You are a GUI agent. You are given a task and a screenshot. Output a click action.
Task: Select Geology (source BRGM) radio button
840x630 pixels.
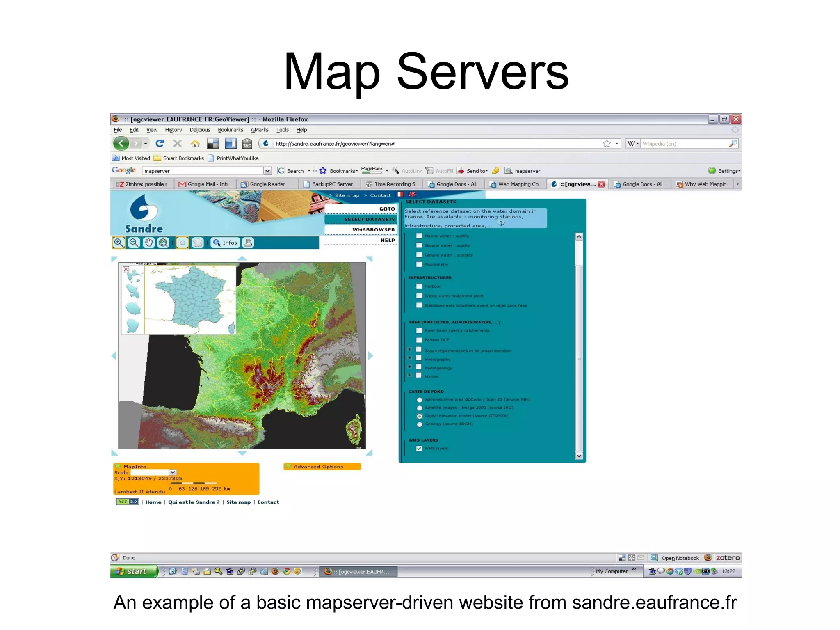pos(419,424)
